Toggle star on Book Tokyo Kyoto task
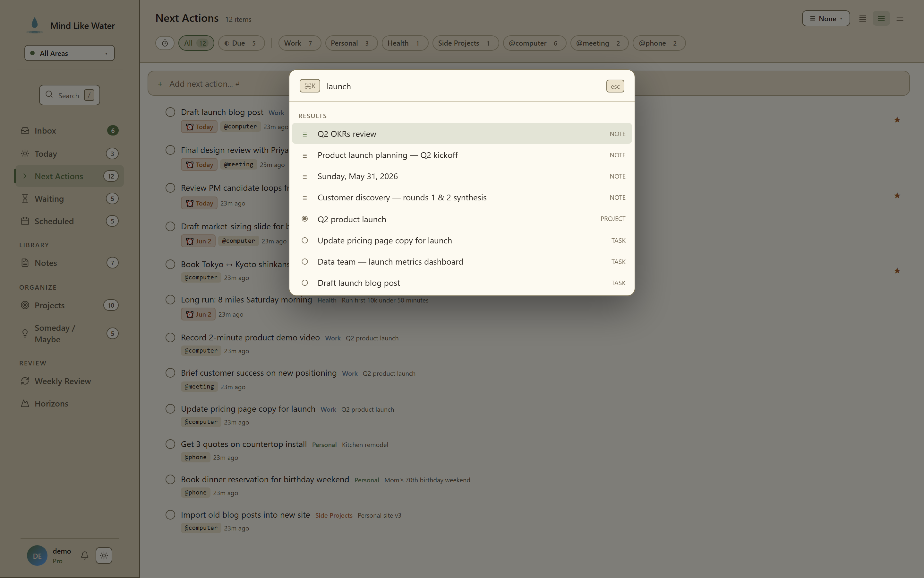Screen dimensions: 924x578 pos(897,271)
